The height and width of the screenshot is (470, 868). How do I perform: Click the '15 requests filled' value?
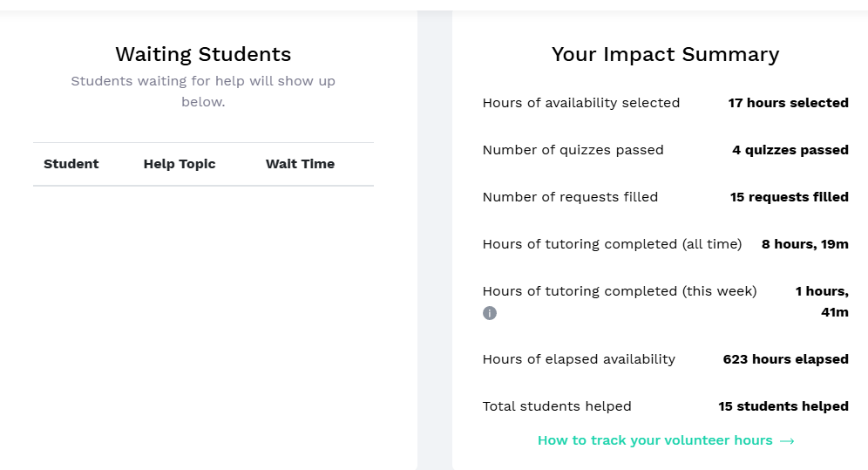coord(789,197)
